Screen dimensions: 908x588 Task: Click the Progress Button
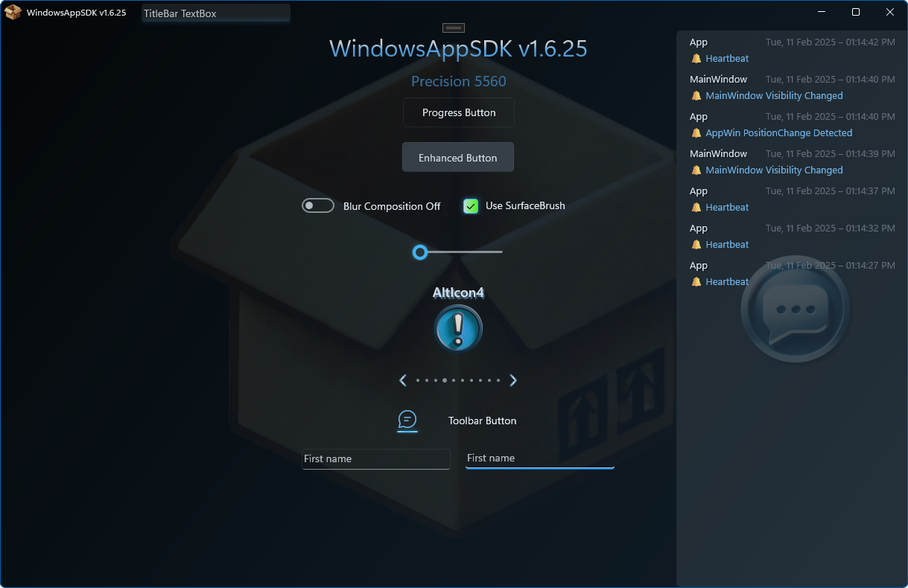click(x=459, y=112)
